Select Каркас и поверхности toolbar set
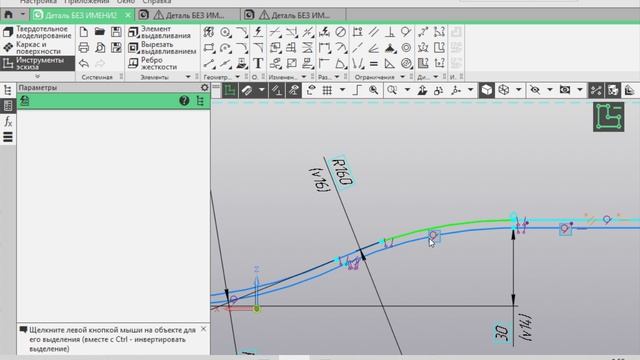Screen dimensions: 640x360 (38, 48)
